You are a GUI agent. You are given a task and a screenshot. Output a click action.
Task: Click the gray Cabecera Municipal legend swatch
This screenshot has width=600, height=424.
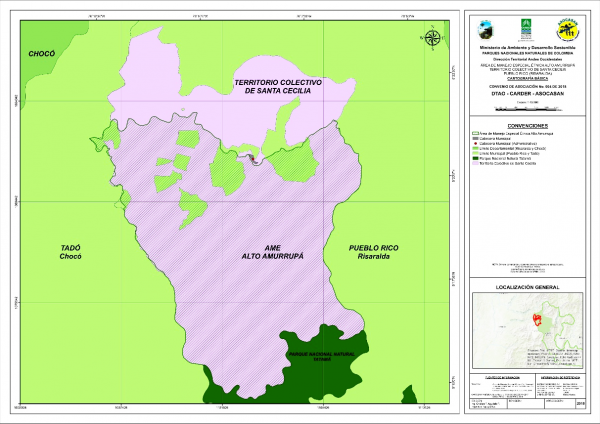476,139
